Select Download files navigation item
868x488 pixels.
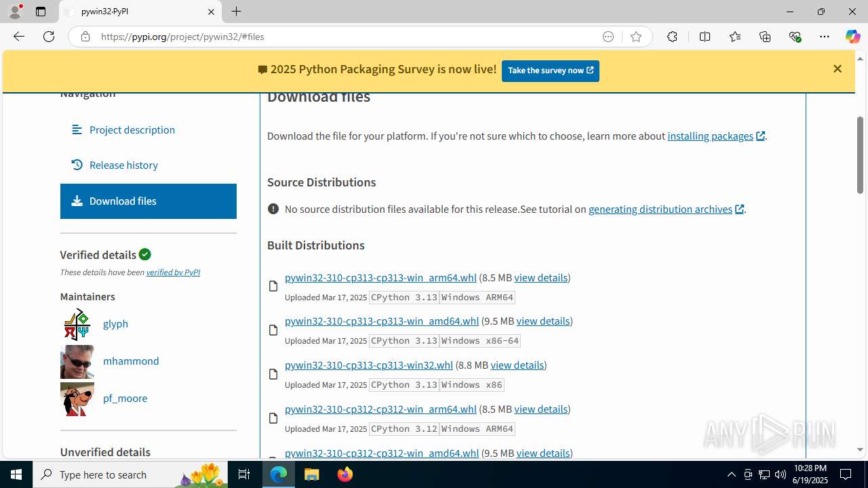[148, 201]
